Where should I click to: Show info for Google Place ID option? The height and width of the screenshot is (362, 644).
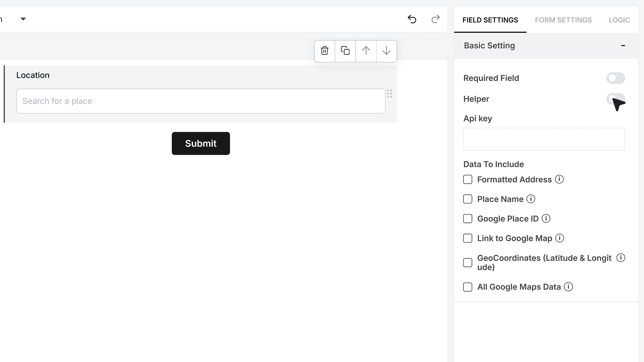coord(546,219)
